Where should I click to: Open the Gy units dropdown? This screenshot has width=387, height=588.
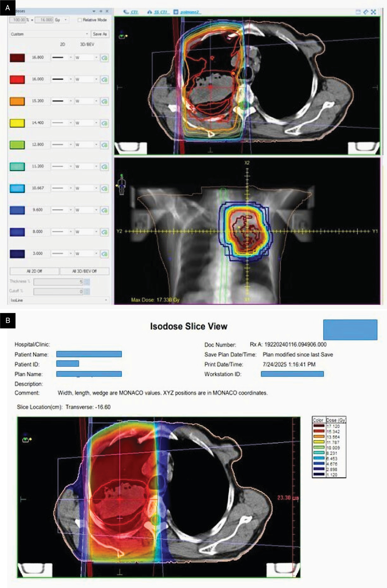[66, 20]
